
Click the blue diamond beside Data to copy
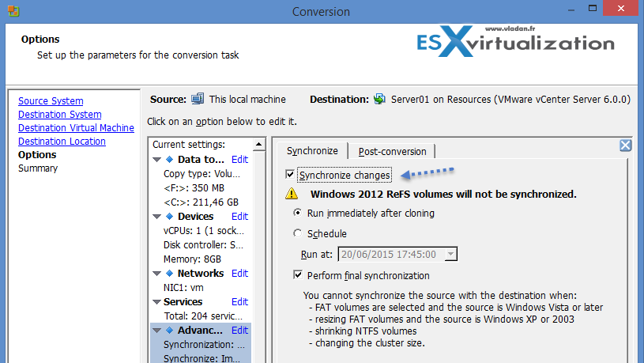(169, 159)
